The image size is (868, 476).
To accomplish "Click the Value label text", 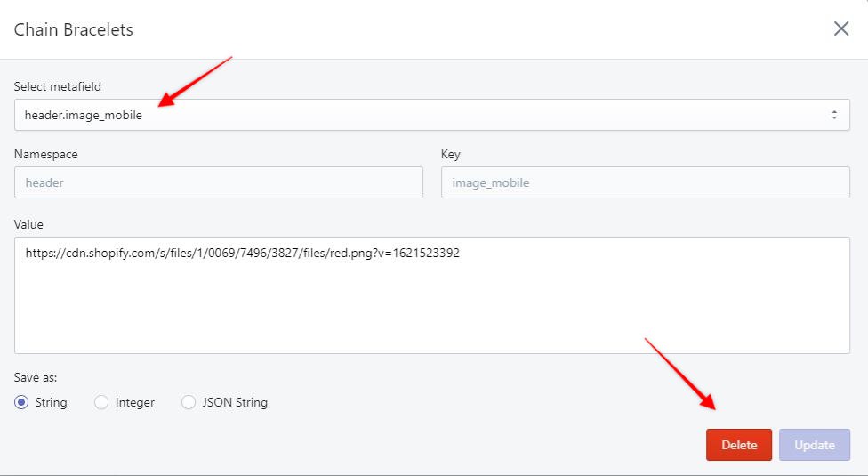I will (28, 224).
